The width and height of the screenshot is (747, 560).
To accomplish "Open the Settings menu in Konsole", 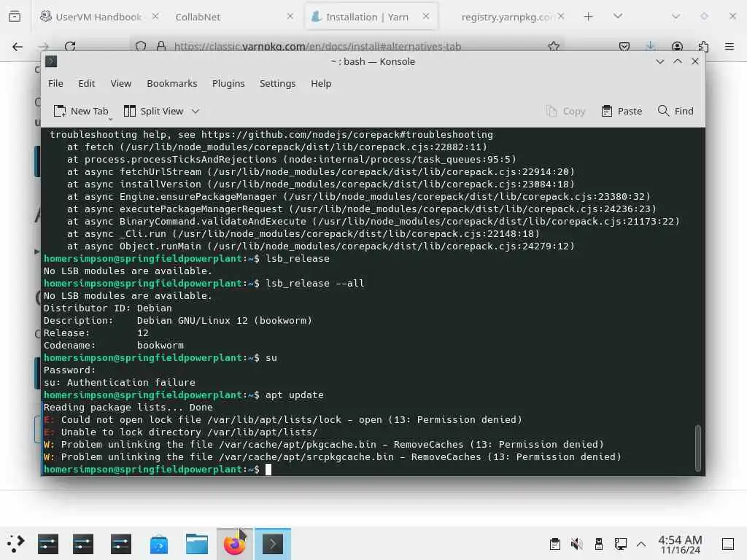I will click(x=277, y=83).
